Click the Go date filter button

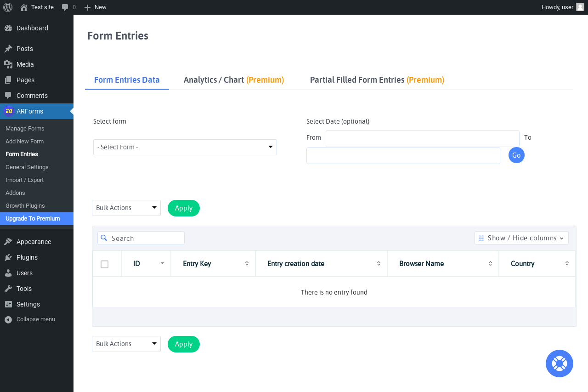tap(516, 155)
